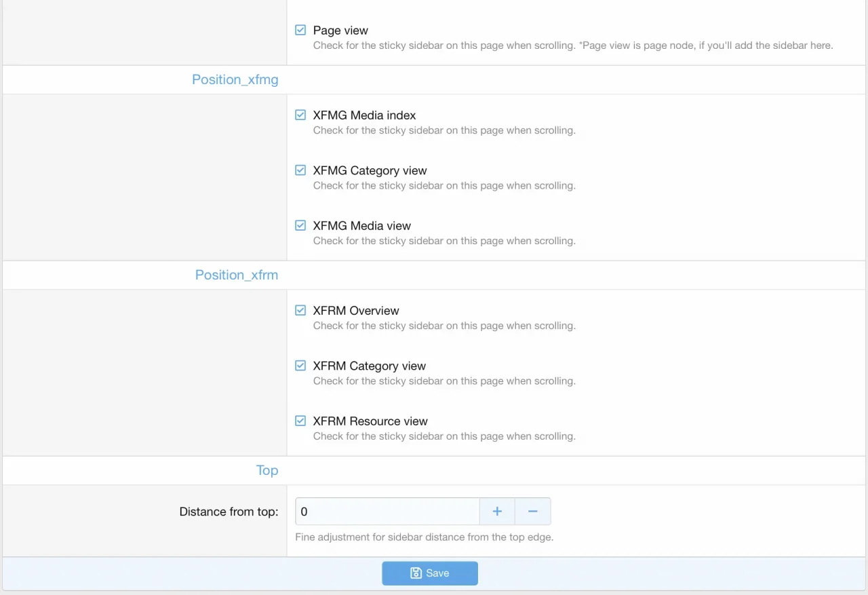
Task: Select the "XFRM Resource view" label text
Action: coord(370,421)
